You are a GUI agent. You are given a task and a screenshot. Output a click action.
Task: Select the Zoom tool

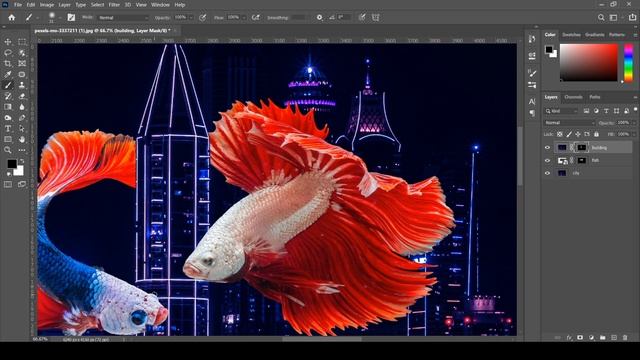8,150
